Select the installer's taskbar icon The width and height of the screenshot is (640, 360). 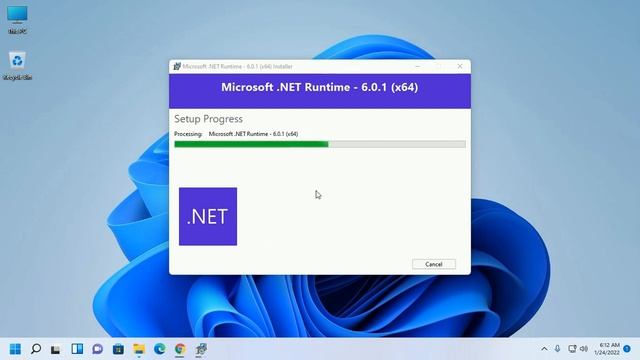[x=201, y=349]
